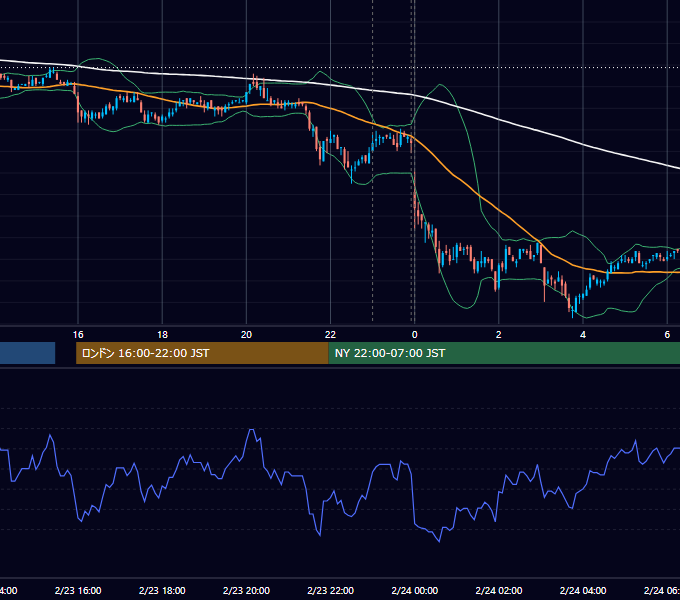Click the 2/24 02:00 date label

(x=499, y=590)
